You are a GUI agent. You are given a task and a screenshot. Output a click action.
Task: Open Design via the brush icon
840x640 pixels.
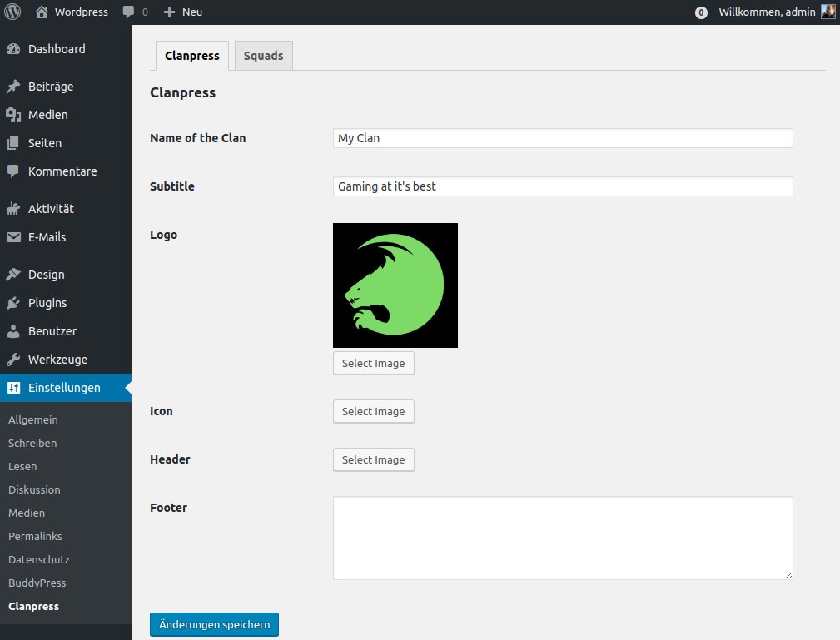13,275
